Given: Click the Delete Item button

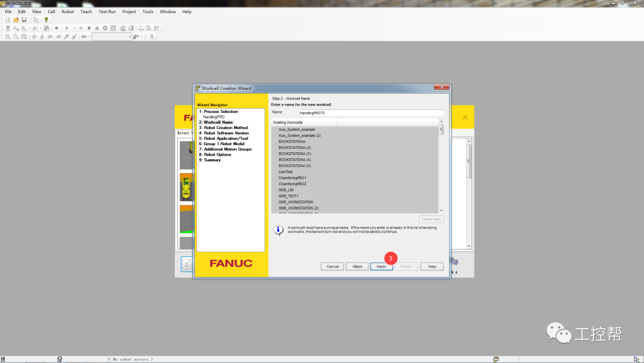Looking at the screenshot, I should [431, 219].
